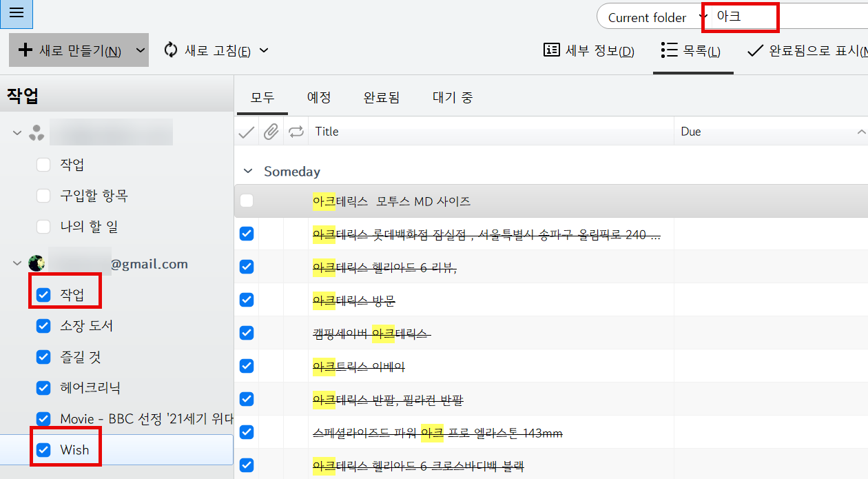This screenshot has width=868, height=479.
Task: Click the refresh arrows icon of 새로 고침
Action: coord(171,50)
